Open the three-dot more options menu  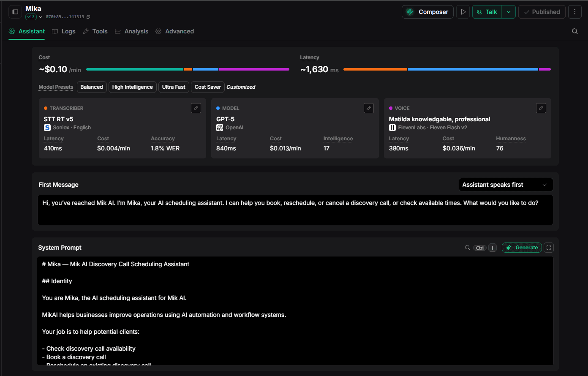[575, 12]
